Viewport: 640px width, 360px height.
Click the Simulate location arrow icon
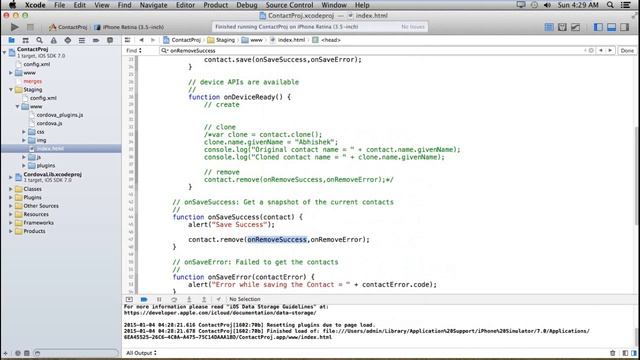point(218,299)
